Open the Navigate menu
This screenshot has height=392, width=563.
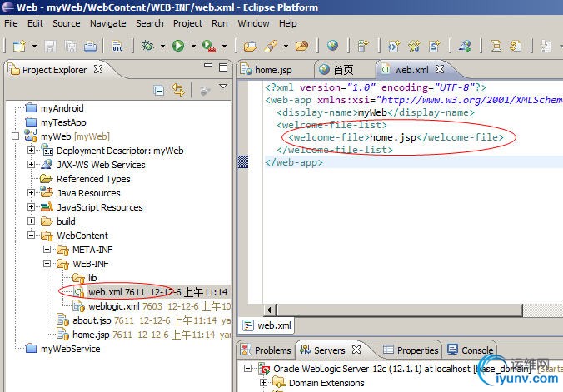(107, 23)
